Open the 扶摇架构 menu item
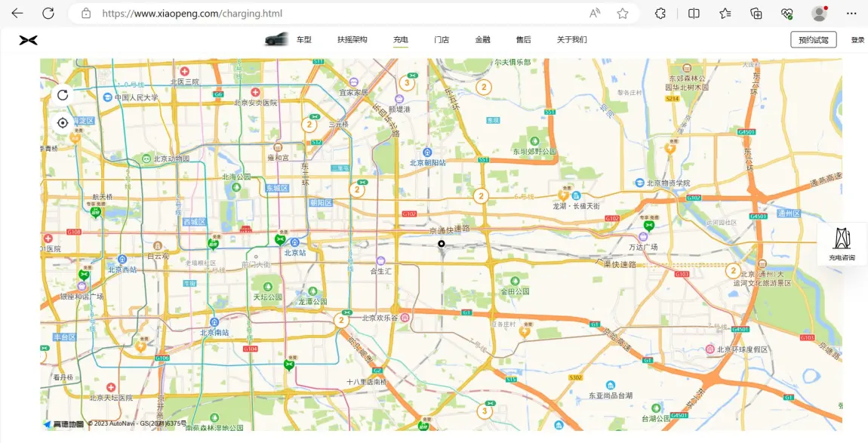 pyautogui.click(x=352, y=40)
